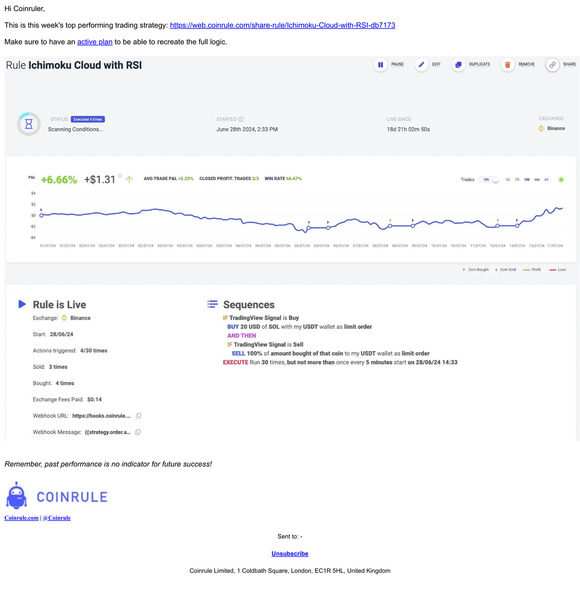Click the 18d 21h 02m 50s live timer
This screenshot has height=601, width=580.
tap(408, 130)
